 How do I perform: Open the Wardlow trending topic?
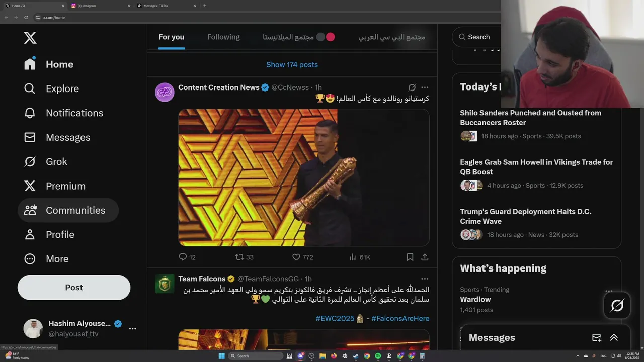click(475, 299)
